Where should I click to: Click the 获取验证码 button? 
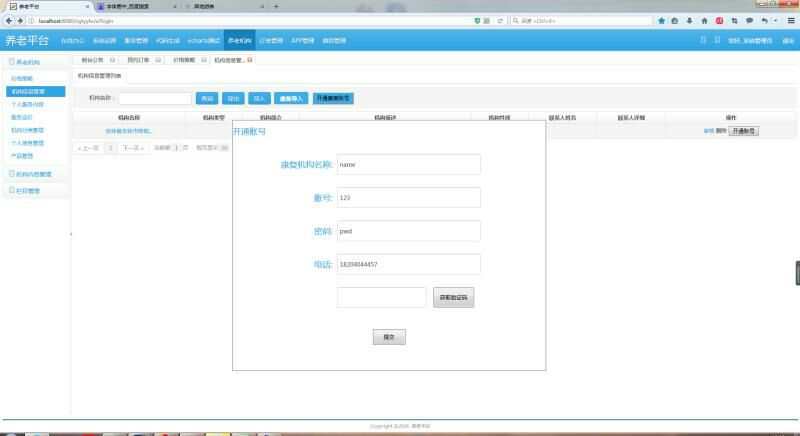[x=453, y=298]
